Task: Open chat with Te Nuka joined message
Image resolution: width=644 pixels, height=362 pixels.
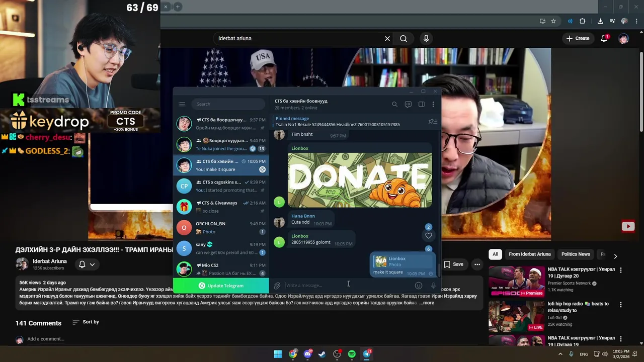Action: 221,144
